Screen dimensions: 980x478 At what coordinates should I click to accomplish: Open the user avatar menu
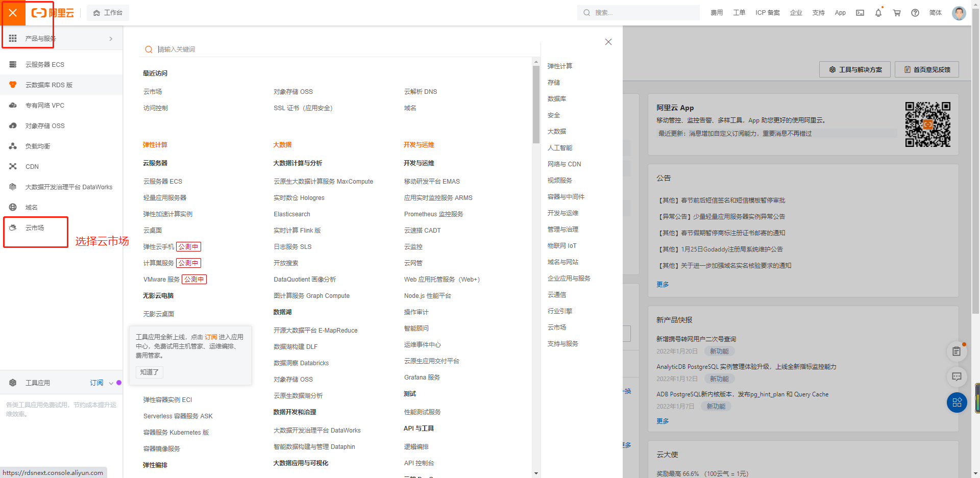[x=959, y=13]
